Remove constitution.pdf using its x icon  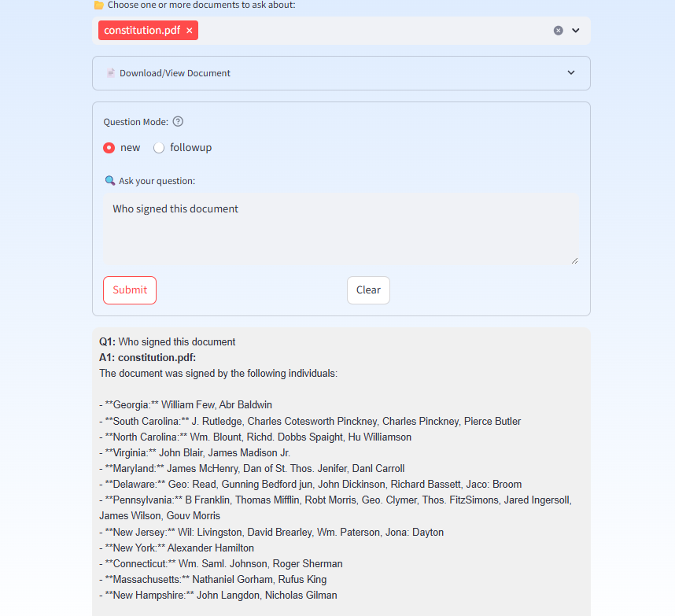coord(188,30)
